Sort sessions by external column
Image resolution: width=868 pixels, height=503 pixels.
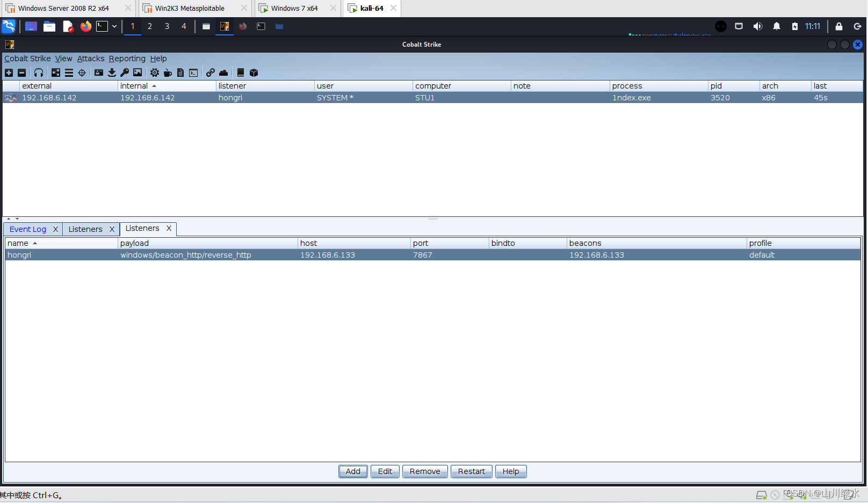pyautogui.click(x=68, y=86)
